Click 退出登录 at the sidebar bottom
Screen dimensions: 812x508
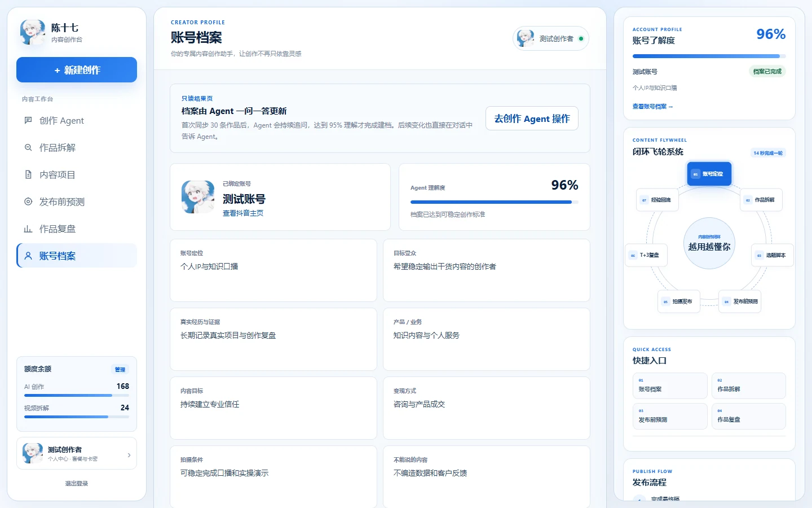click(x=77, y=483)
